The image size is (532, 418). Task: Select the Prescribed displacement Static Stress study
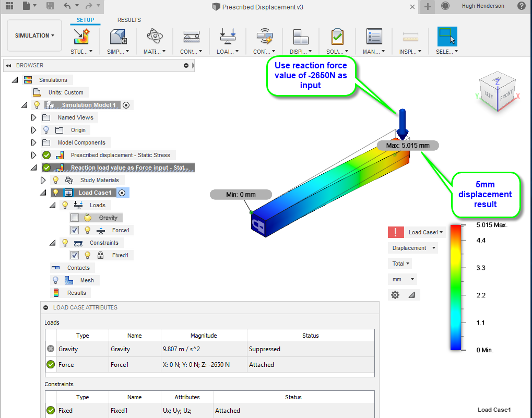[x=121, y=154]
